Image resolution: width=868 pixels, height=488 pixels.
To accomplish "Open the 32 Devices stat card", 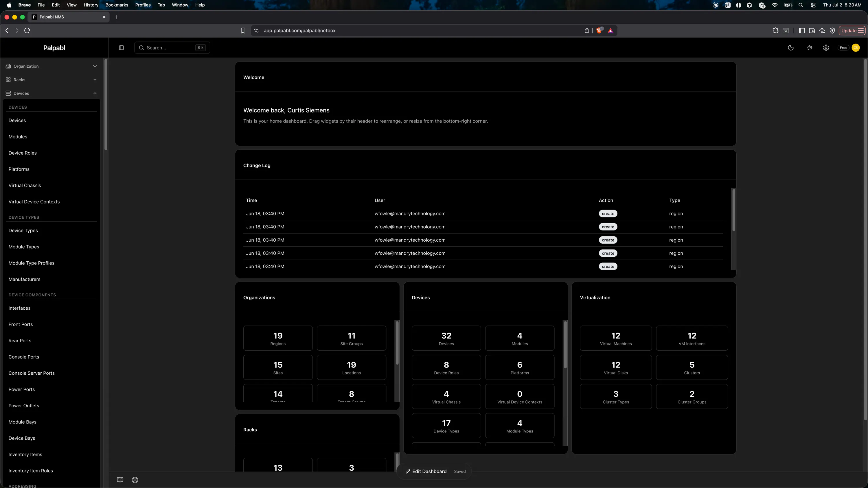I will (x=446, y=338).
